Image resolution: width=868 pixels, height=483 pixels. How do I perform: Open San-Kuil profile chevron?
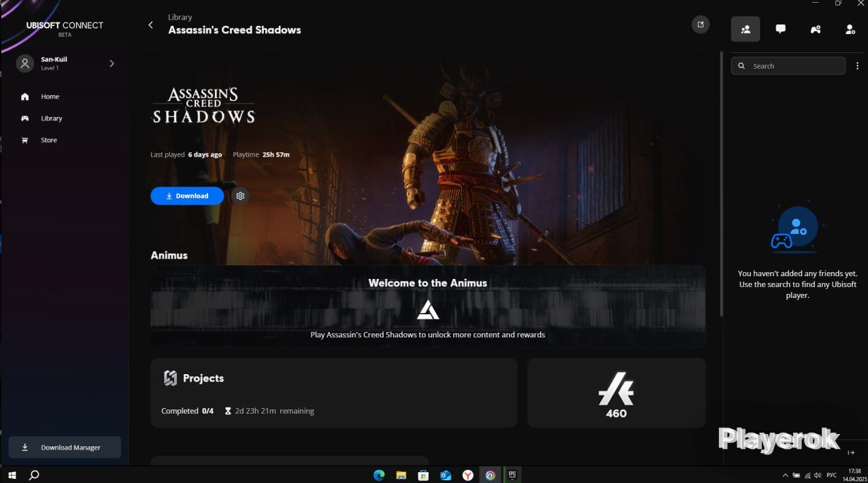click(112, 63)
